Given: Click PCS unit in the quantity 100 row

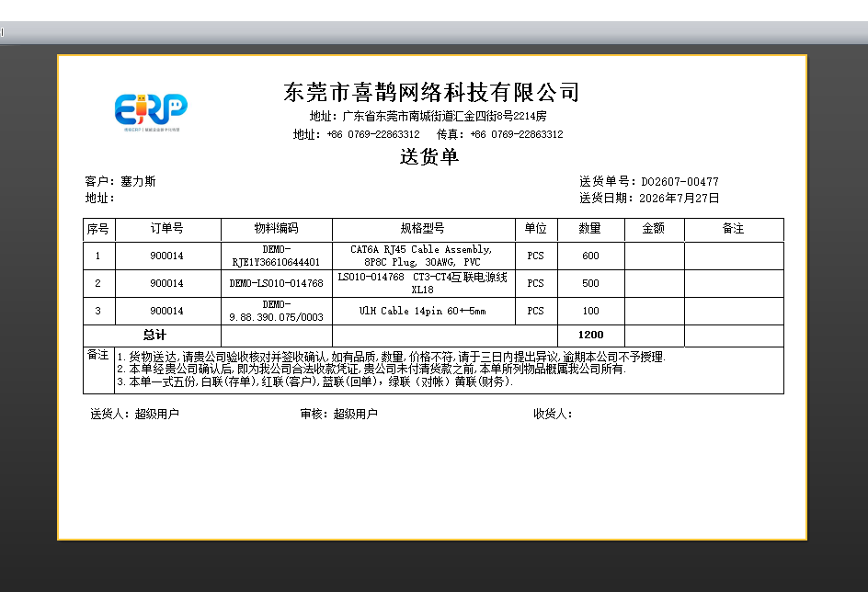Looking at the screenshot, I should 535,311.
